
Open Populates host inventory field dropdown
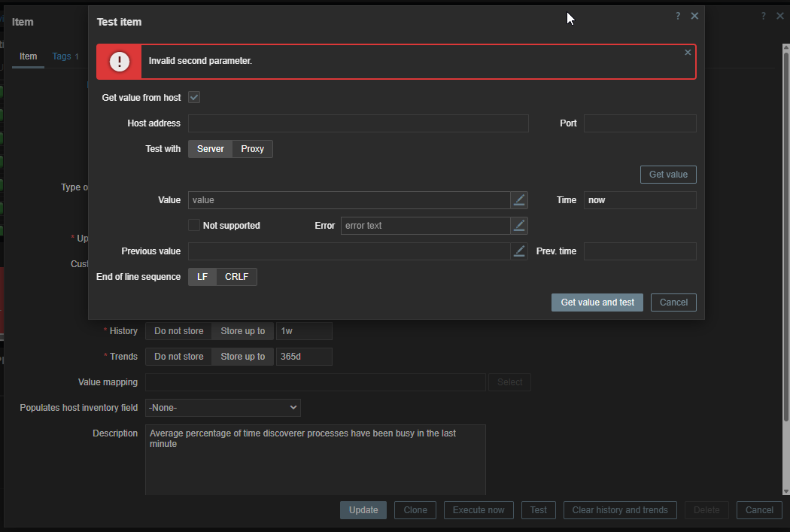point(223,408)
